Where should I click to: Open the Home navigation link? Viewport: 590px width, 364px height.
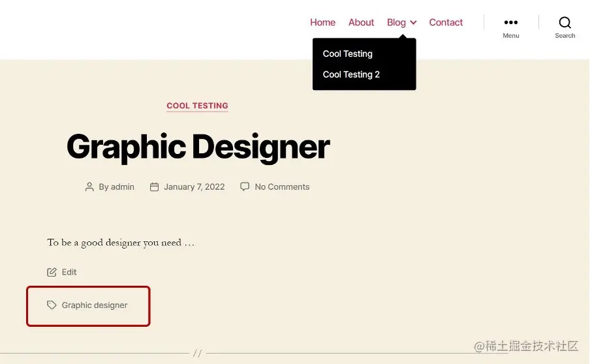[322, 23]
